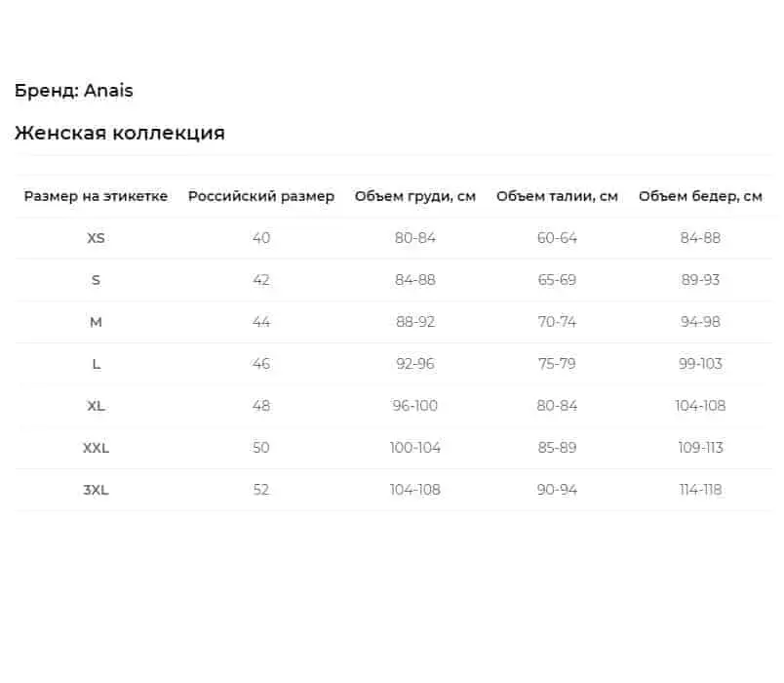Click the 'Бренд: Anais' brand text
The image size is (784, 683).
point(74,91)
